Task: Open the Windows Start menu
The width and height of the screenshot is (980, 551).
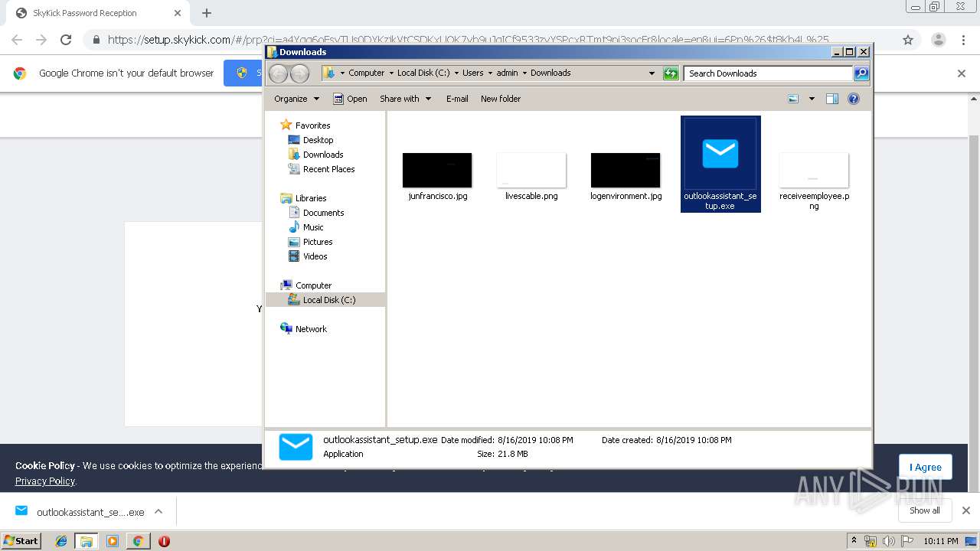Action: pos(21,540)
